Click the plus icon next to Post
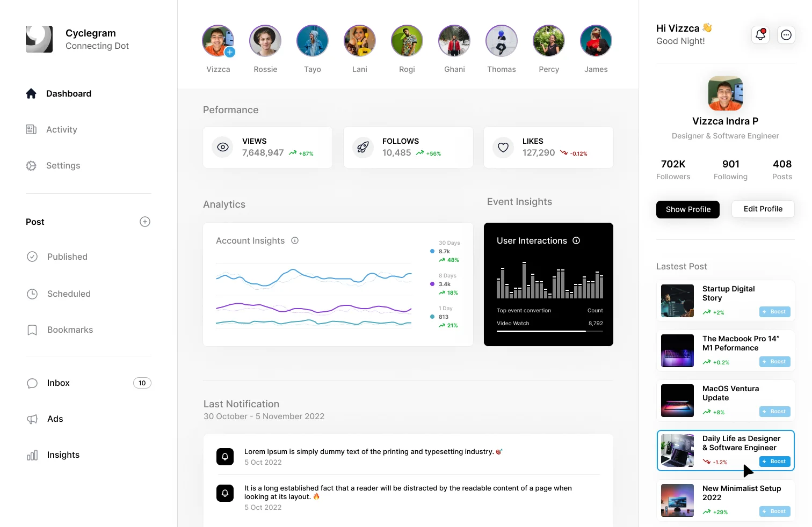Viewport: 812px width, 527px height. pyautogui.click(x=145, y=222)
